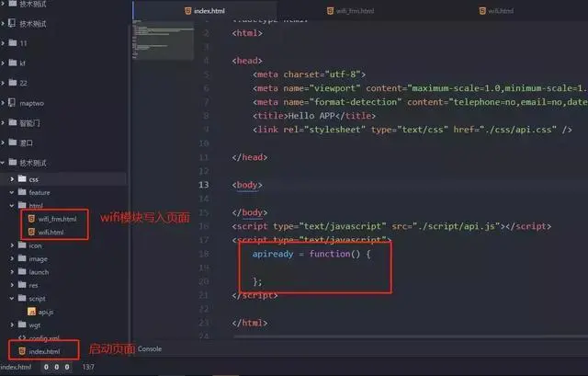
Task: Click the HTML5 icon of index.html in tree
Action: point(22,351)
